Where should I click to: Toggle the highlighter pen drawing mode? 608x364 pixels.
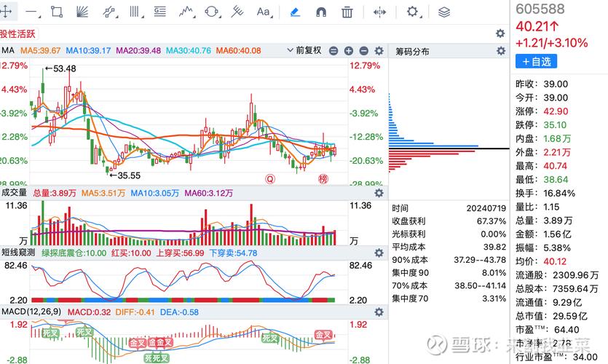(295, 12)
